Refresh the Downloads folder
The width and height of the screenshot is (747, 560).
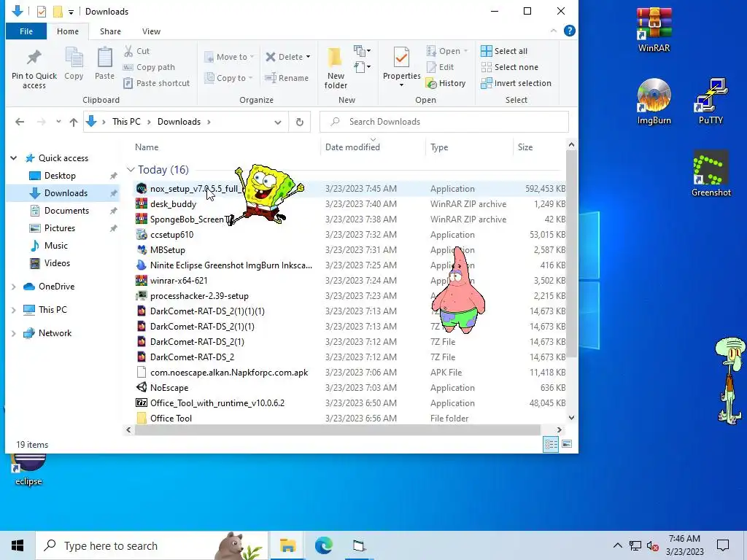(x=300, y=122)
